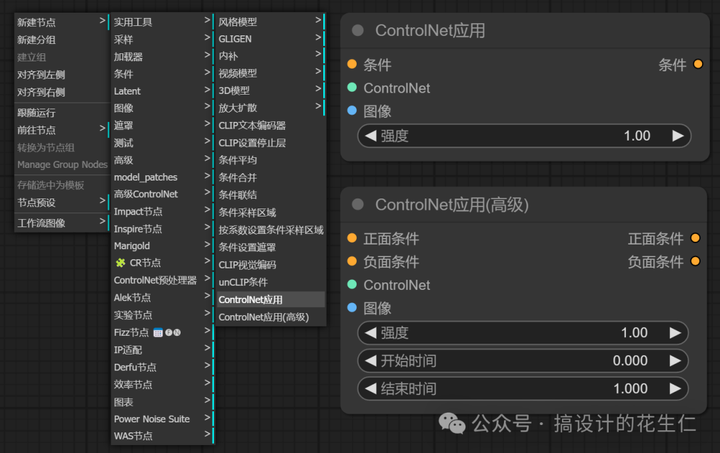Viewport: 720px width, 453px height.
Task: Decrease 强度 on the ControlNet应用 node
Action: tap(371, 136)
